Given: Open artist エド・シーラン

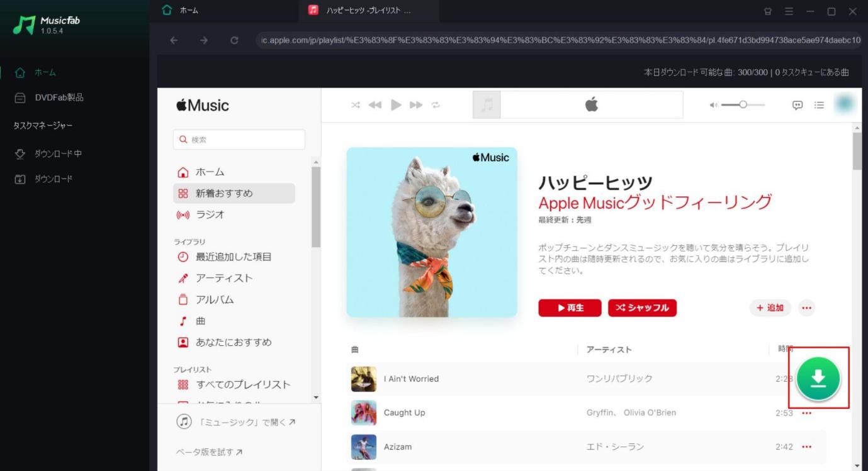Looking at the screenshot, I should [x=615, y=446].
